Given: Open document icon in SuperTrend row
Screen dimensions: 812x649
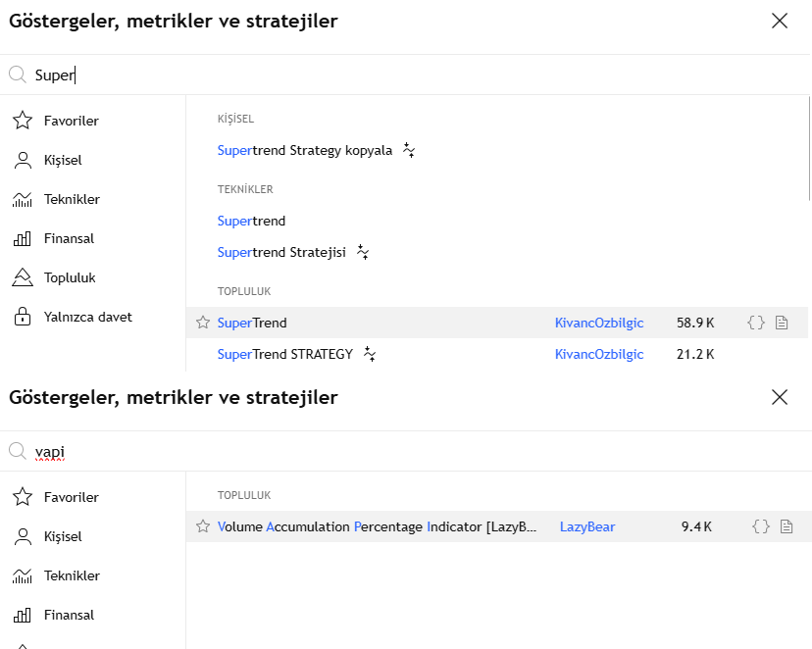Looking at the screenshot, I should [782, 323].
